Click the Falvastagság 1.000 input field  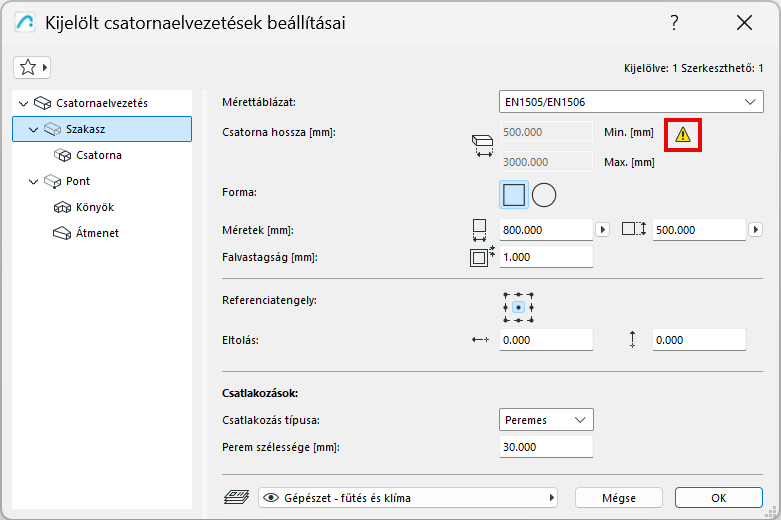pyautogui.click(x=546, y=257)
